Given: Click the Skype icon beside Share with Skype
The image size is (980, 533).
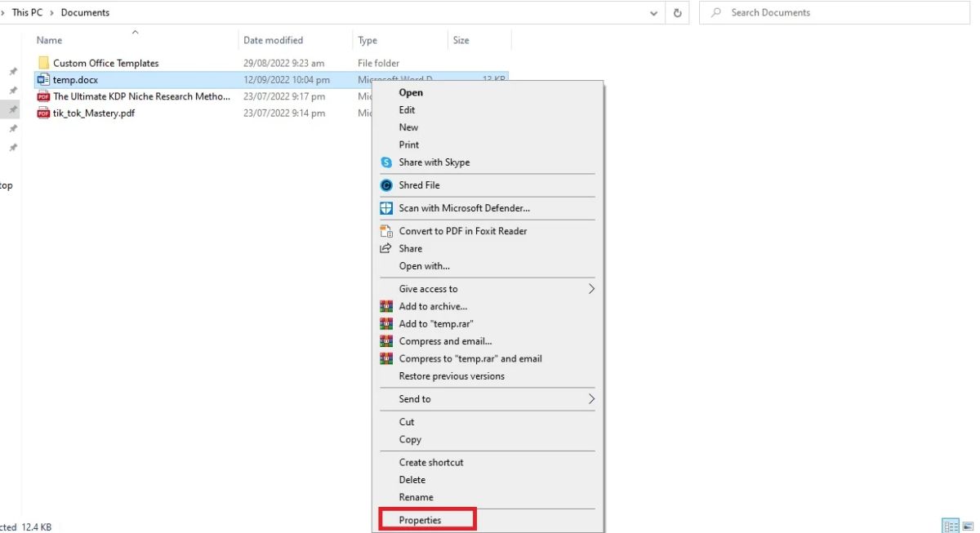Looking at the screenshot, I should [385, 162].
